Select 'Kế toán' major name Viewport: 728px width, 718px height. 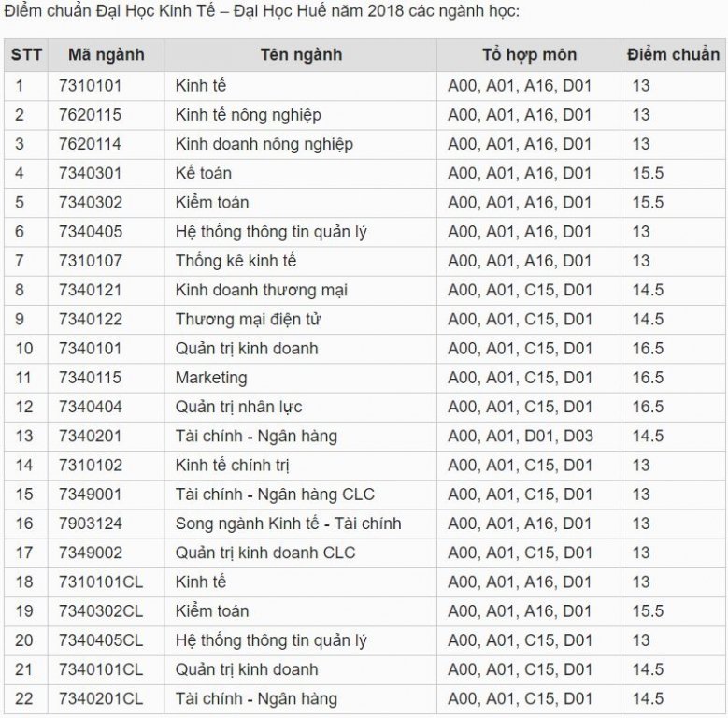coord(204,173)
